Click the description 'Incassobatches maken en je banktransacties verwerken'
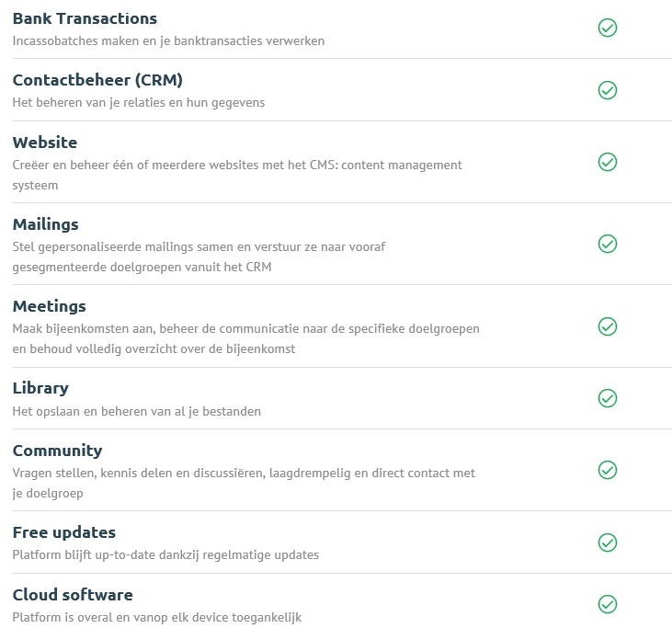Viewport: 672px width, 628px height. coord(168,41)
